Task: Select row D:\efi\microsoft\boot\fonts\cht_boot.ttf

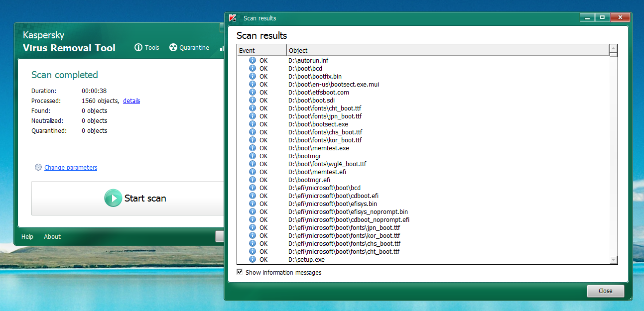Action: tap(423, 251)
